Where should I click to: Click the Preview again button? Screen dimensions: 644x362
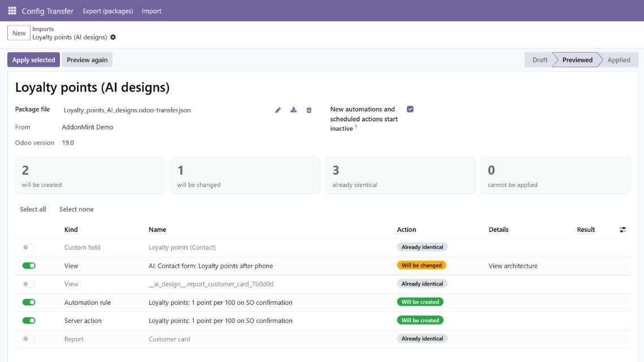click(x=87, y=59)
